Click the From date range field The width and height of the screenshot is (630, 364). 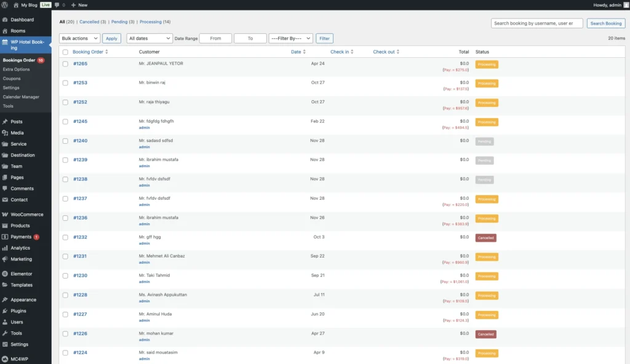[215, 38]
